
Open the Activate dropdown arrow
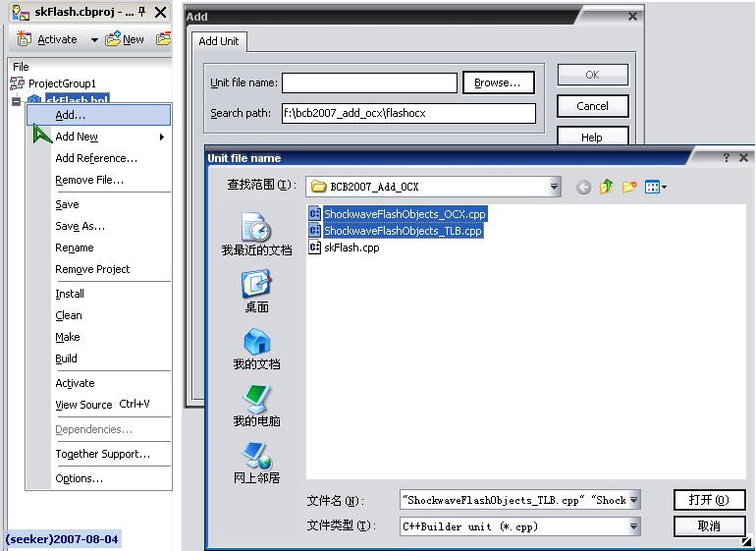click(x=94, y=40)
